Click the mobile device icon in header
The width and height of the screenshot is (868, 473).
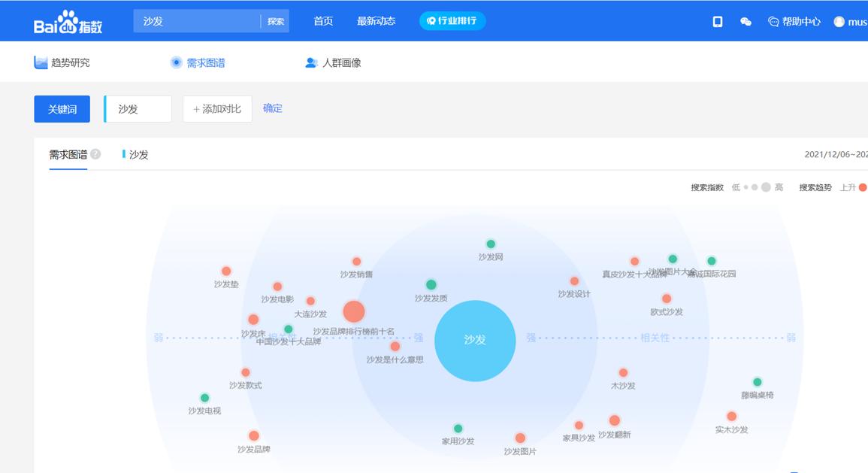click(718, 22)
